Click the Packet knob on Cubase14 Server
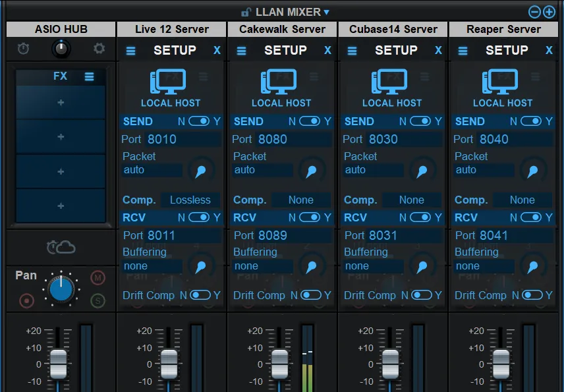 (423, 170)
